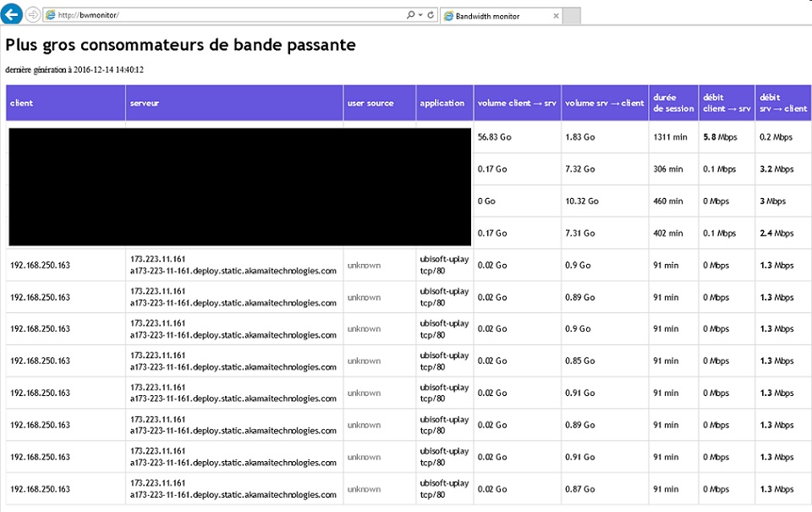Click the 'Plus gros consommateurs de bande passante' heading
This screenshot has width=812, height=512.
[x=180, y=45]
